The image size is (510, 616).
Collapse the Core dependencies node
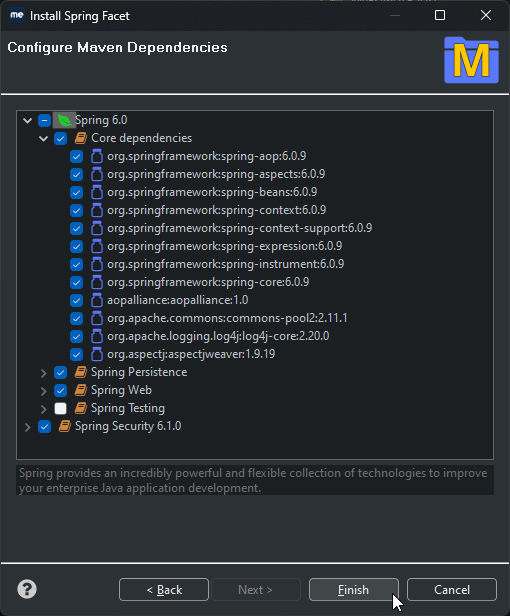coord(44,138)
